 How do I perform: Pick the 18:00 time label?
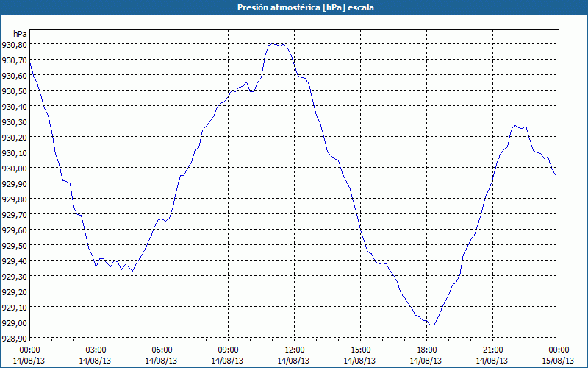point(427,350)
